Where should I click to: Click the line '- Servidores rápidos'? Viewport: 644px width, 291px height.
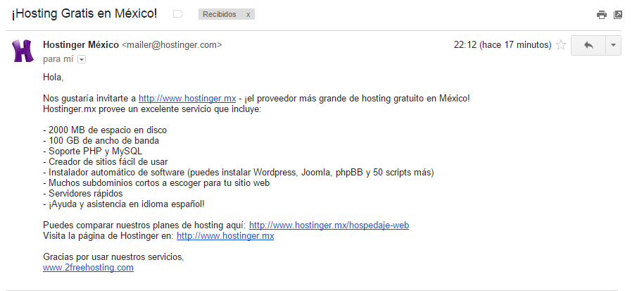[82, 194]
